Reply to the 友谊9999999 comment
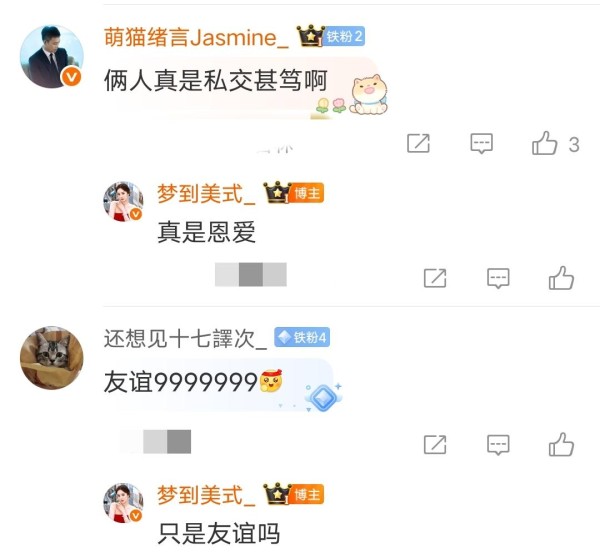Viewport: 600px width, 553px height. click(x=498, y=445)
